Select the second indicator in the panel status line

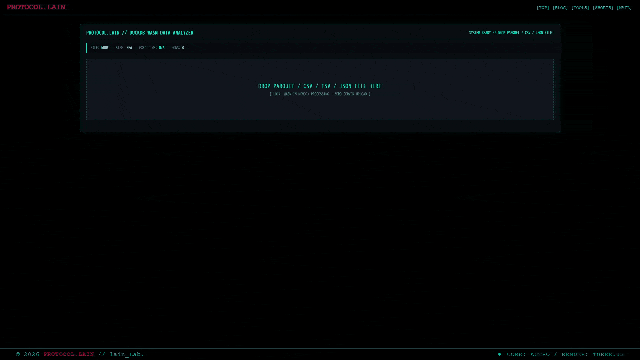[124, 48]
